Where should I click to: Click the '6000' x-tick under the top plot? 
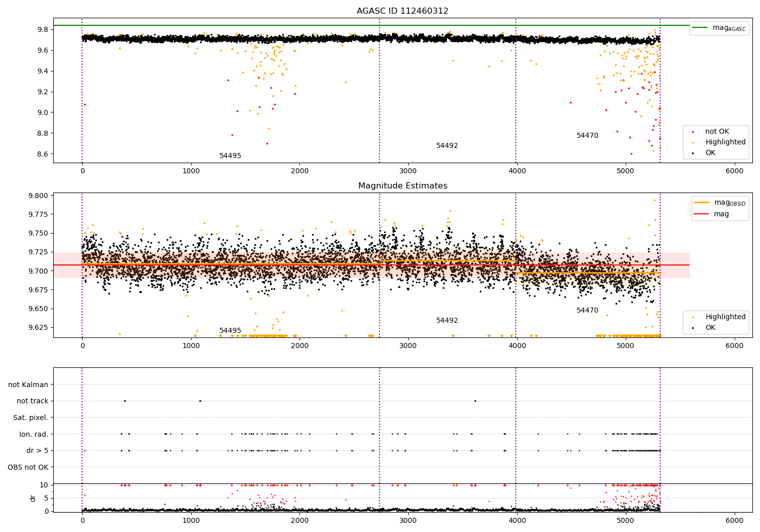click(x=735, y=171)
